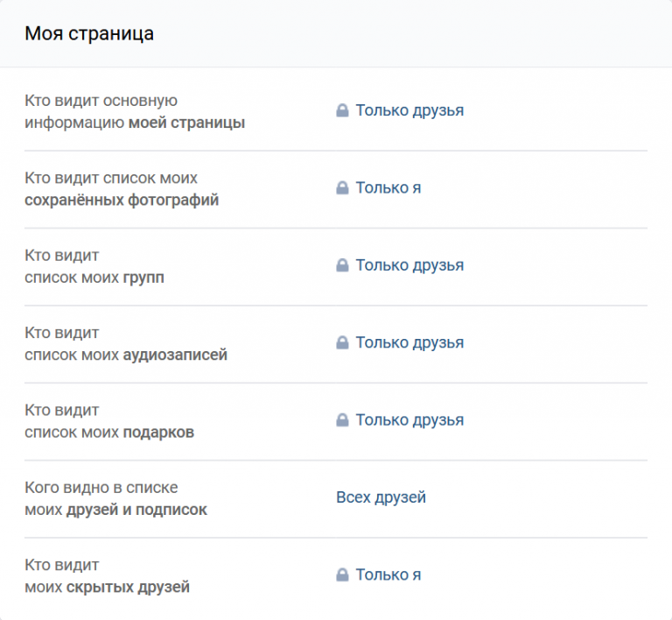Select label 'список моих групп'
Viewport: 672px width, 620px height.
(94, 278)
